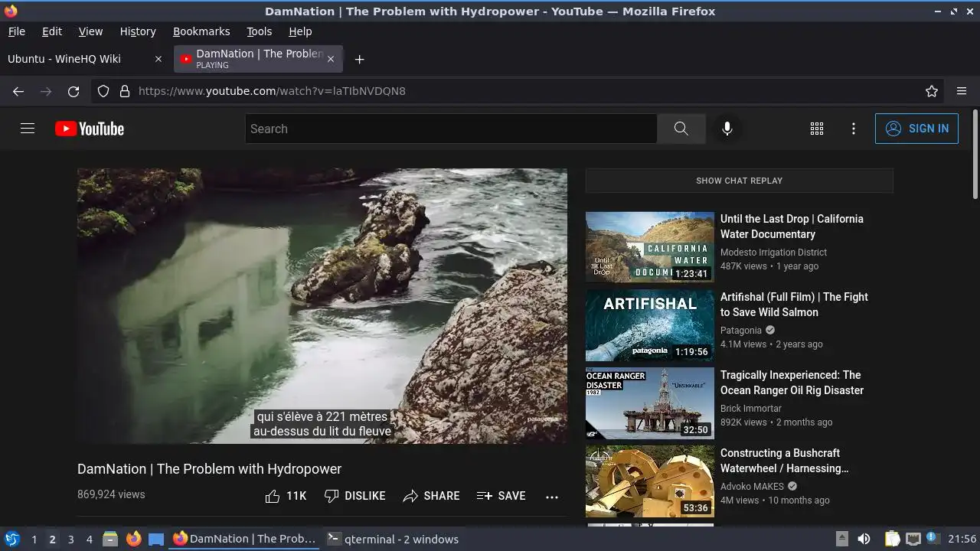
Task: Open the YouTube hamburger guide menu
Action: point(28,129)
